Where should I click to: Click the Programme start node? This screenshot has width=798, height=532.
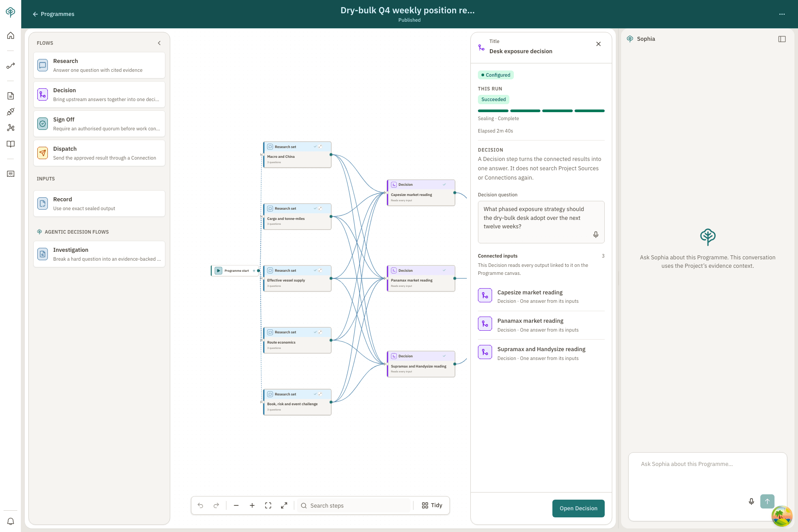235,270
